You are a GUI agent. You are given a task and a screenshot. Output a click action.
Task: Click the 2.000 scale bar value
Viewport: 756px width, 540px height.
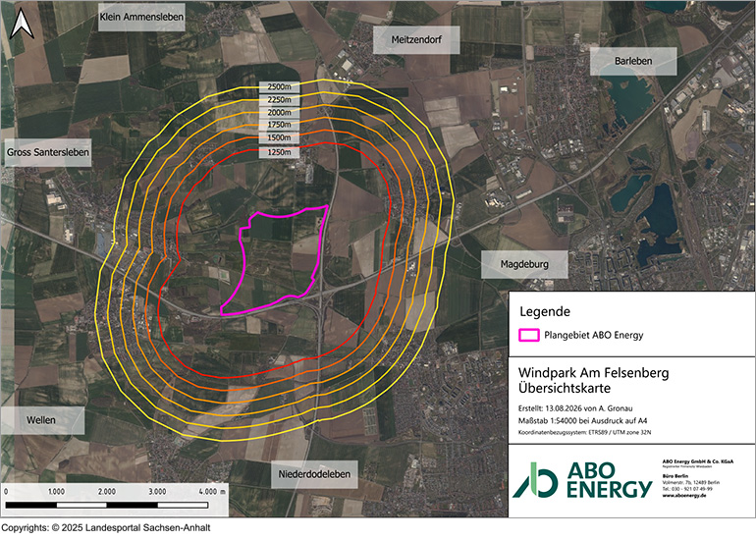click(x=107, y=491)
